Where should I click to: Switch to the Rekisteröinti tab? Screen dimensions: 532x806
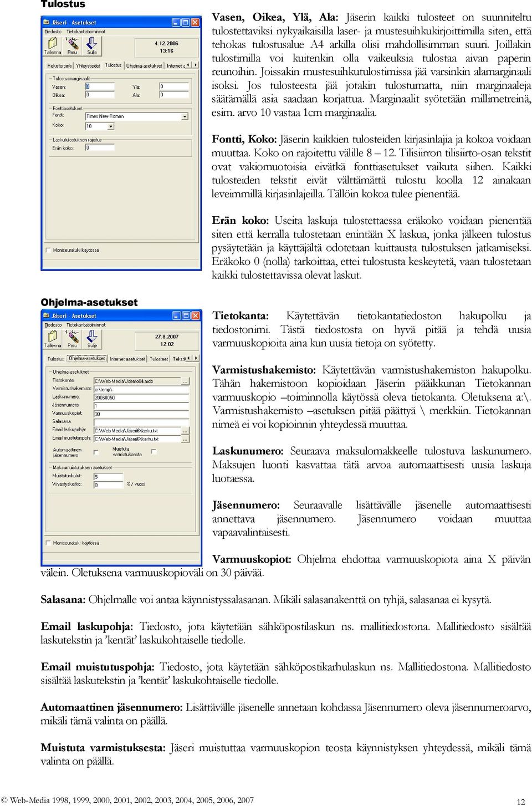59,66
